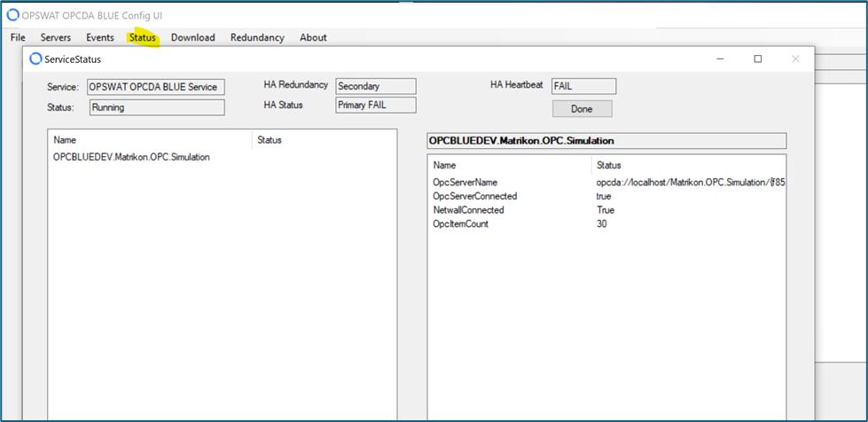Click the ServiceStatus window icon
This screenshot has height=422, width=868.
[35, 59]
